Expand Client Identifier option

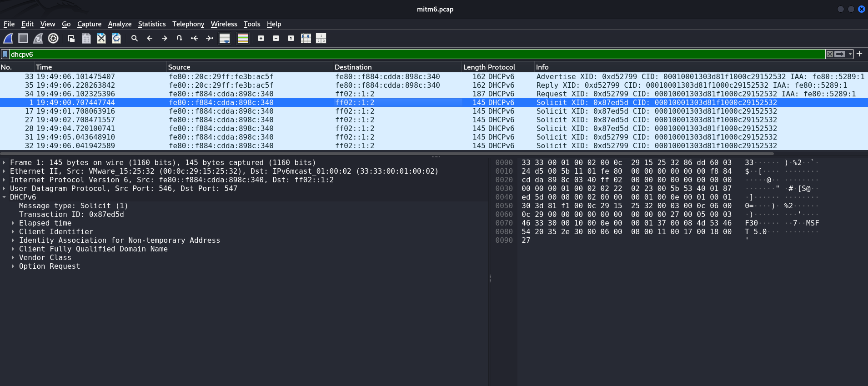click(13, 232)
